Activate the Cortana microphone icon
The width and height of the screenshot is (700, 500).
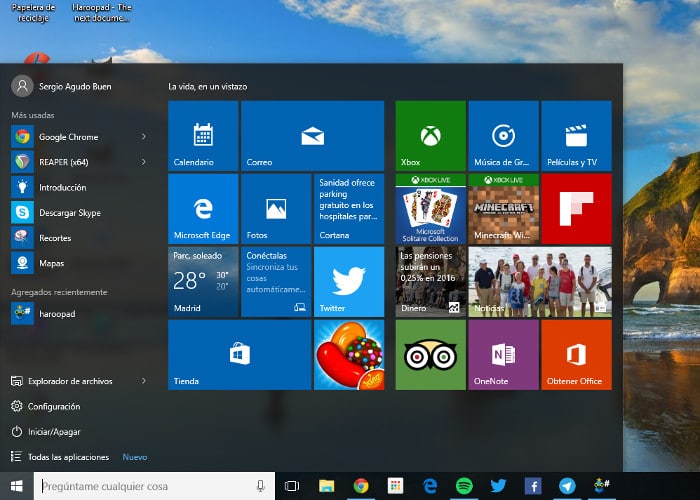point(261,486)
